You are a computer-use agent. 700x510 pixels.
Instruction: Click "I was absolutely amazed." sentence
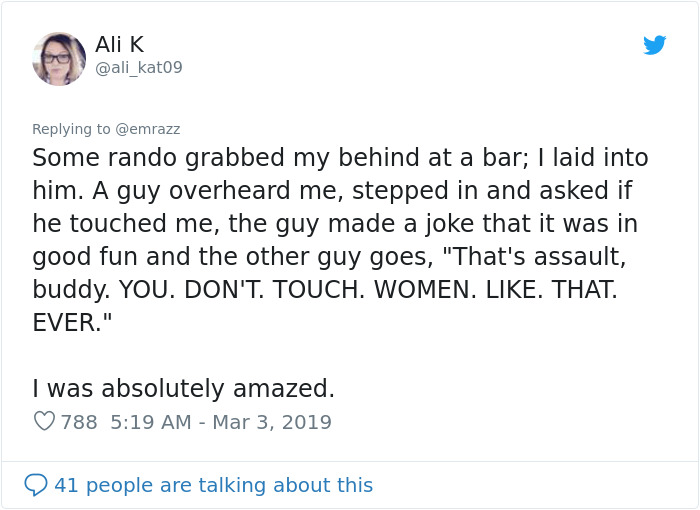click(x=183, y=388)
